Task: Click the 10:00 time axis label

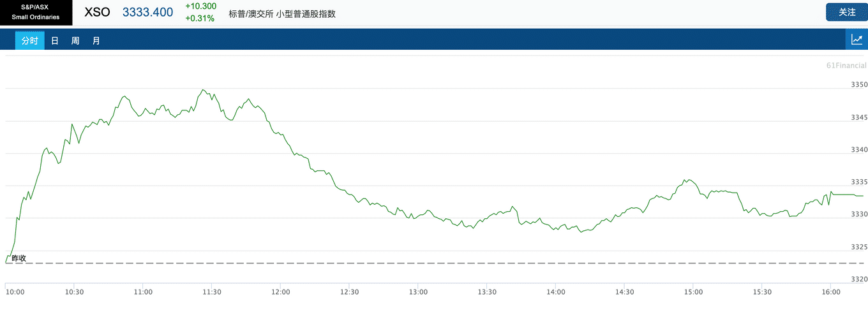Action: pyautogui.click(x=15, y=292)
